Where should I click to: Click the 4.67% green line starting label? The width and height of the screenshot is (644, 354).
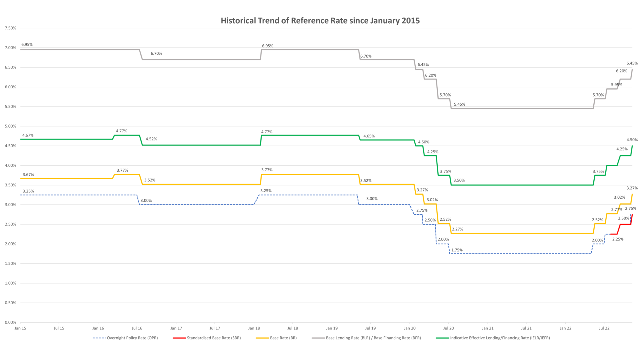(28, 136)
